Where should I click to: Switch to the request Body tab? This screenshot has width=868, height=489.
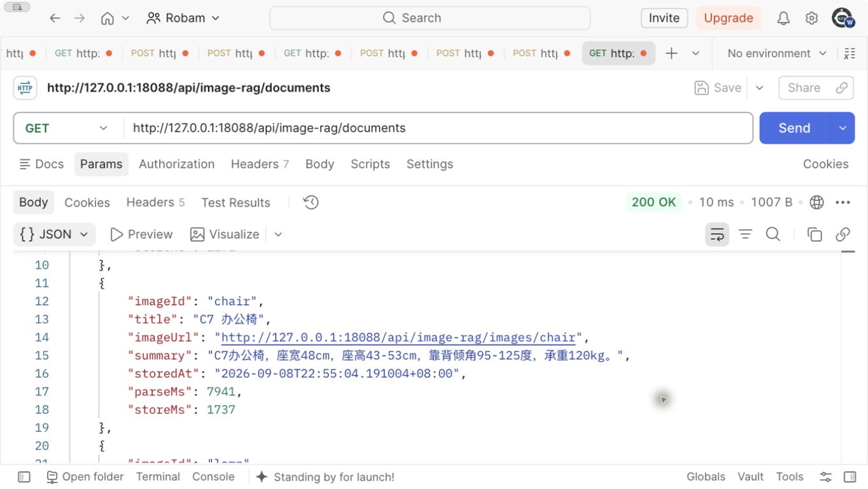(320, 164)
